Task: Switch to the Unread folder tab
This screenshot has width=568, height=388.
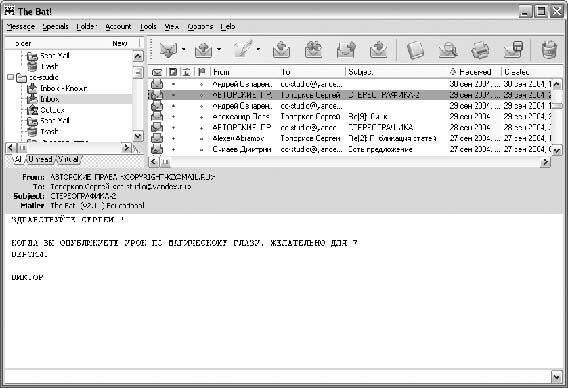Action: [40, 159]
